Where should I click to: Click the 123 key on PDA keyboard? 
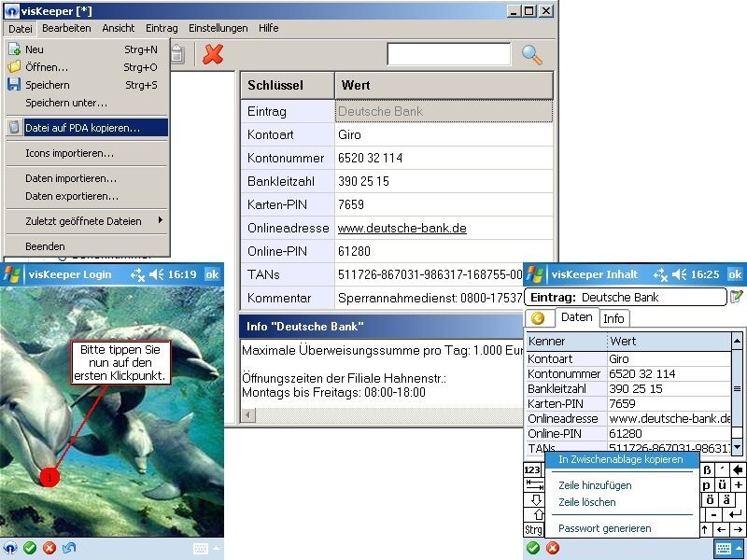coord(532,470)
